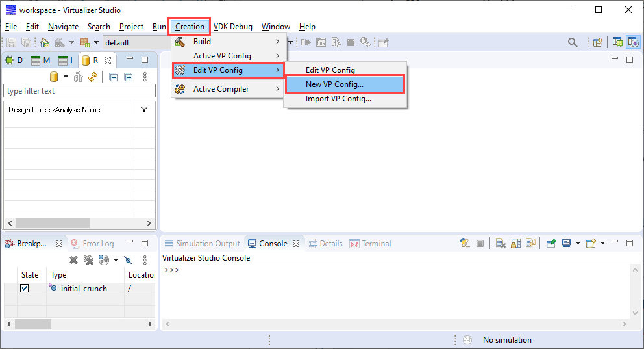Open the R view's three-dot menu
This screenshot has width=644, height=349.
pos(145,77)
